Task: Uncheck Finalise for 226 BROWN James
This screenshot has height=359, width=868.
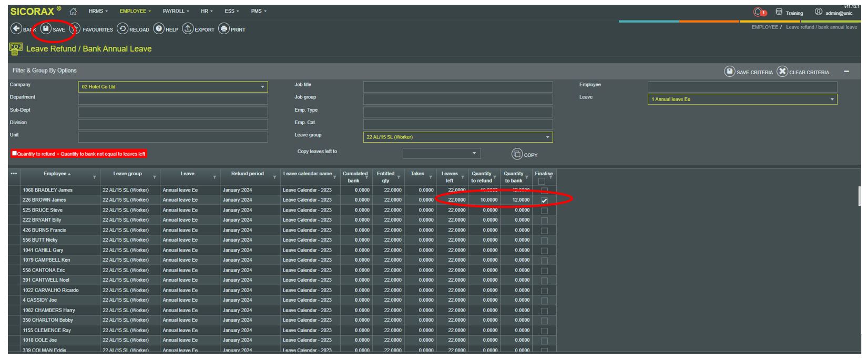Action: coord(544,201)
